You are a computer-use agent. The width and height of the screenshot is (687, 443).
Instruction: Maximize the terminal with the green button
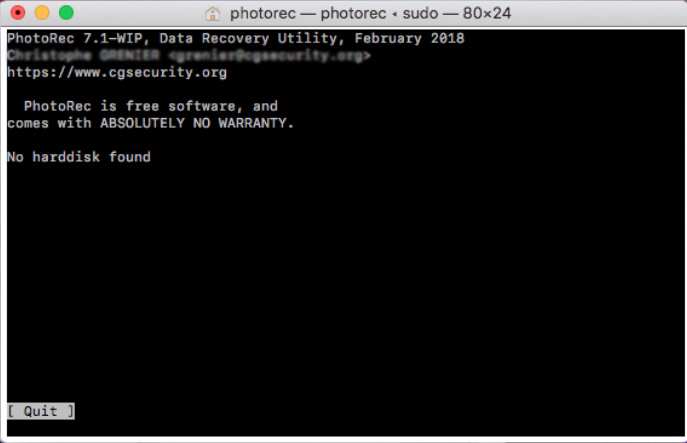(x=66, y=13)
